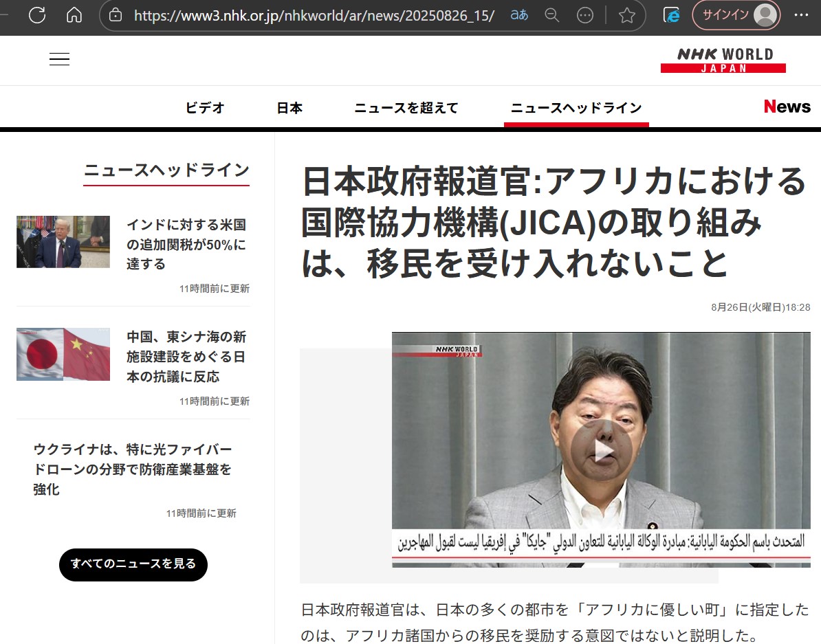Click the article headline about JICA

coord(554,222)
